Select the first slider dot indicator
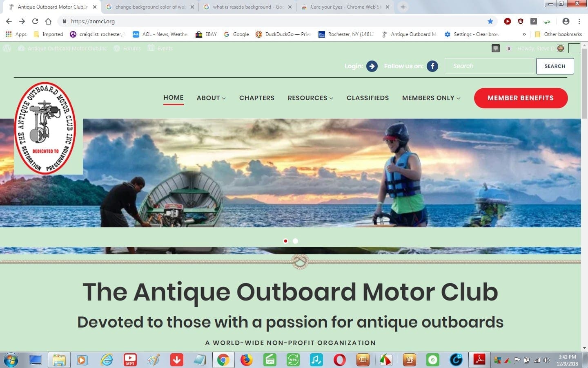 (x=285, y=241)
